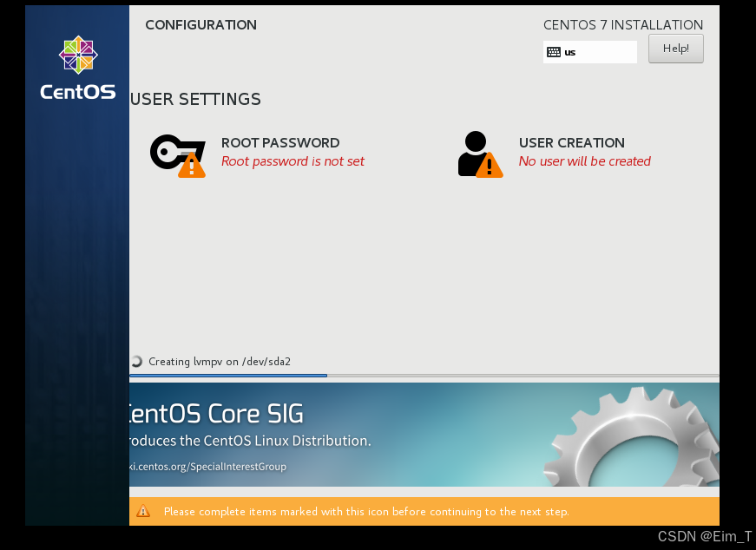Click 'Root password is not set' text

pos(293,161)
